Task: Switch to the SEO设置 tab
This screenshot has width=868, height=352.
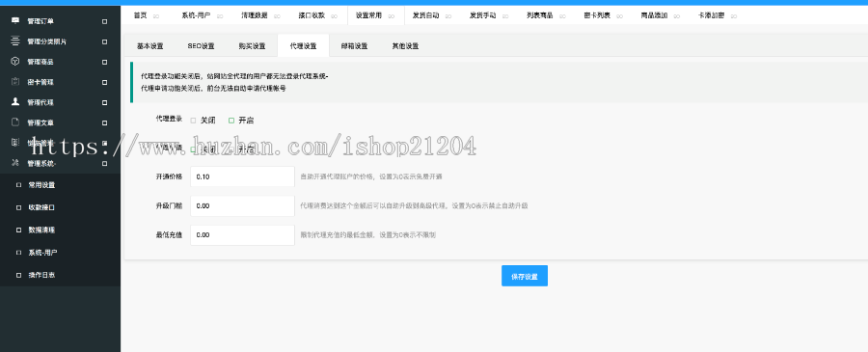Action: [x=201, y=46]
